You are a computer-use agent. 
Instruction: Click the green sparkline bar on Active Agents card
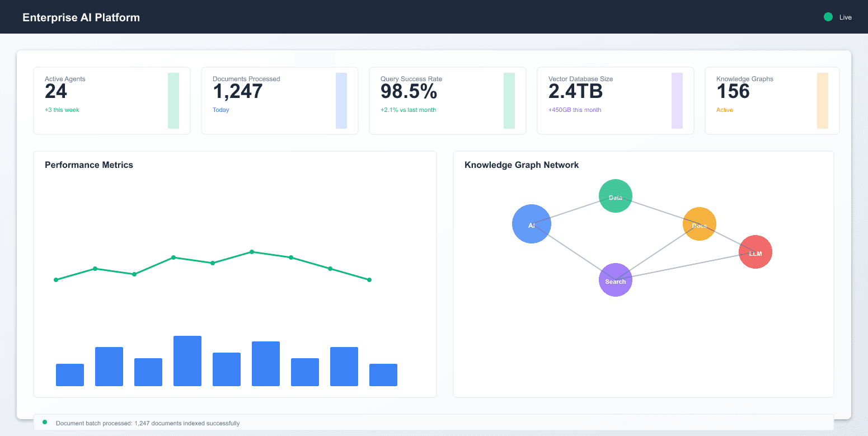point(173,101)
